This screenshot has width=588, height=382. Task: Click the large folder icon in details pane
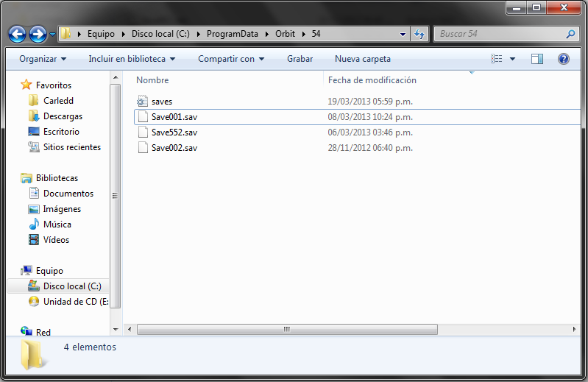click(34, 355)
